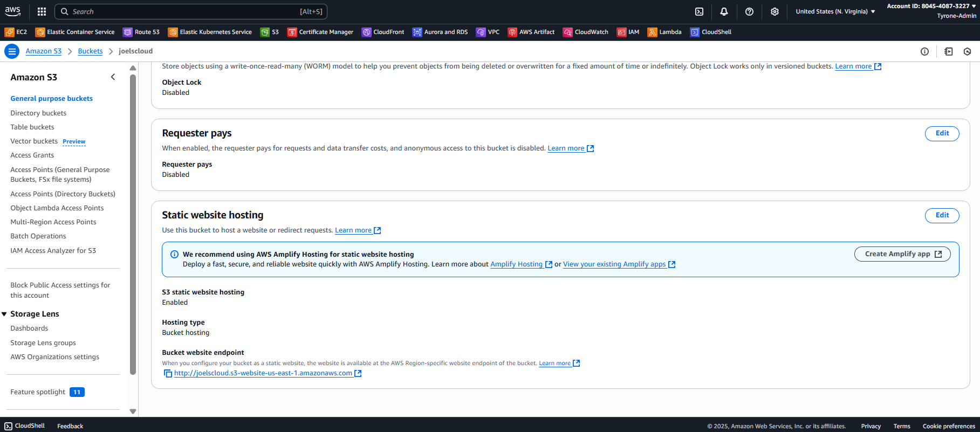The image size is (980, 432).
Task: Open Lambda shortcut
Action: (664, 32)
